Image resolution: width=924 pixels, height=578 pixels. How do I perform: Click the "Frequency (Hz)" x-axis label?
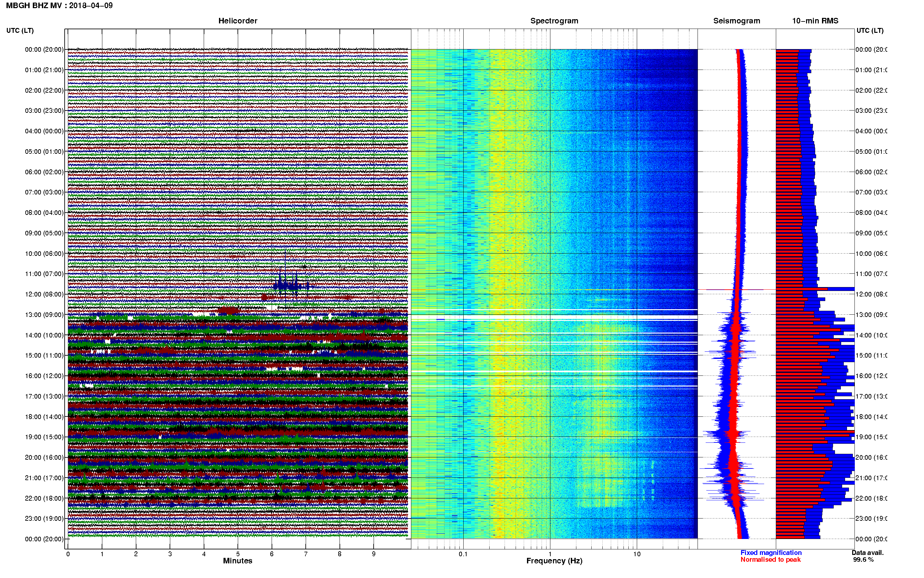point(554,561)
